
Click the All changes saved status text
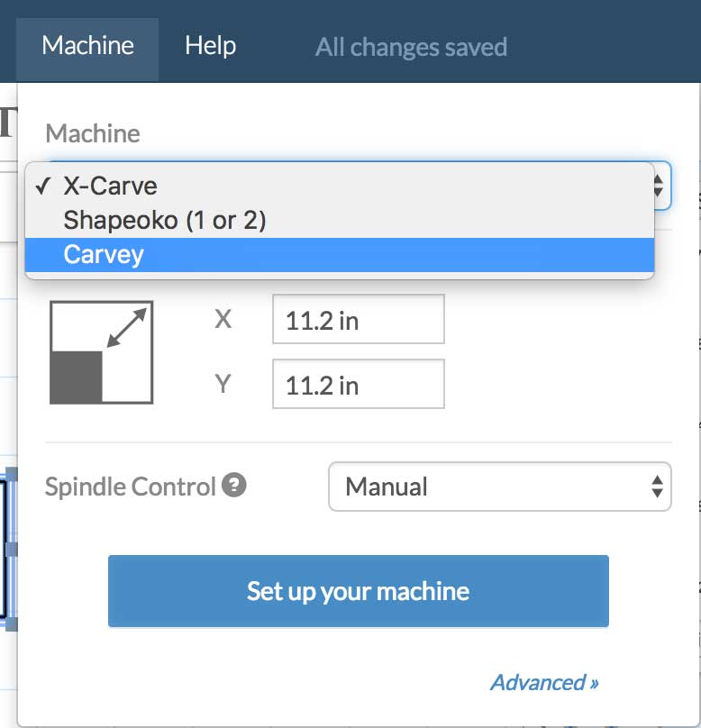coord(411,48)
